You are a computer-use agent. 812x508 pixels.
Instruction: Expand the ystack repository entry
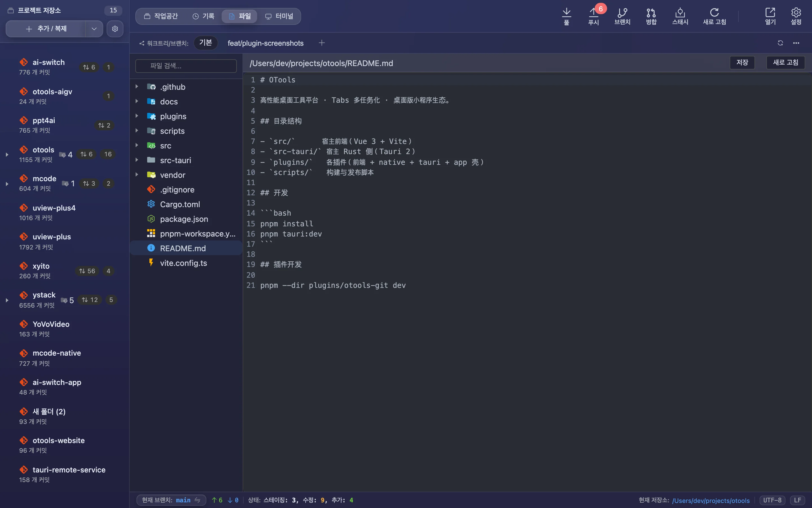pos(7,300)
